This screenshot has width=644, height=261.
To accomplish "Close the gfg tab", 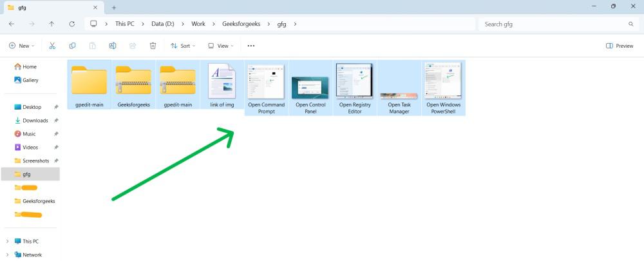I will coord(95,7).
